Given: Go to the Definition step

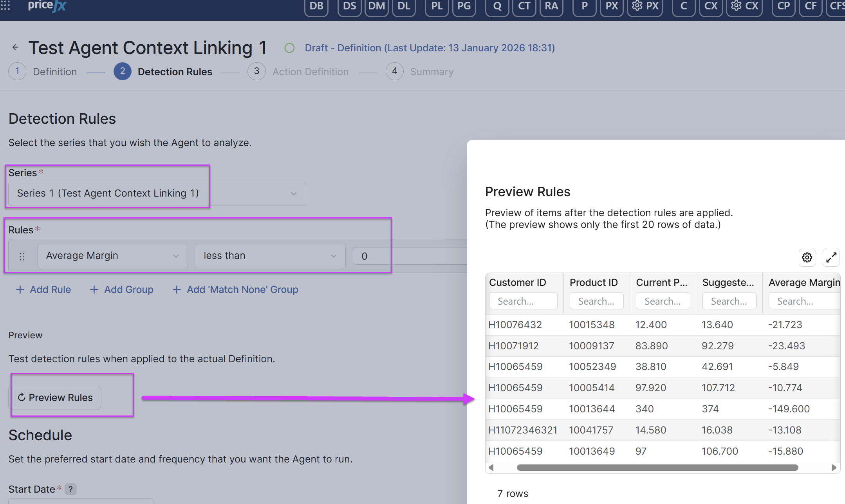Looking at the screenshot, I should [x=54, y=72].
